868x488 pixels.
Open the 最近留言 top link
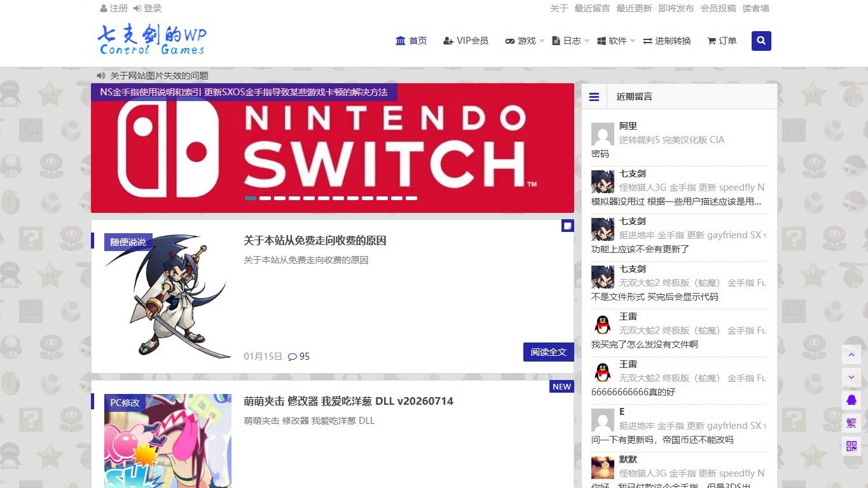592,8
